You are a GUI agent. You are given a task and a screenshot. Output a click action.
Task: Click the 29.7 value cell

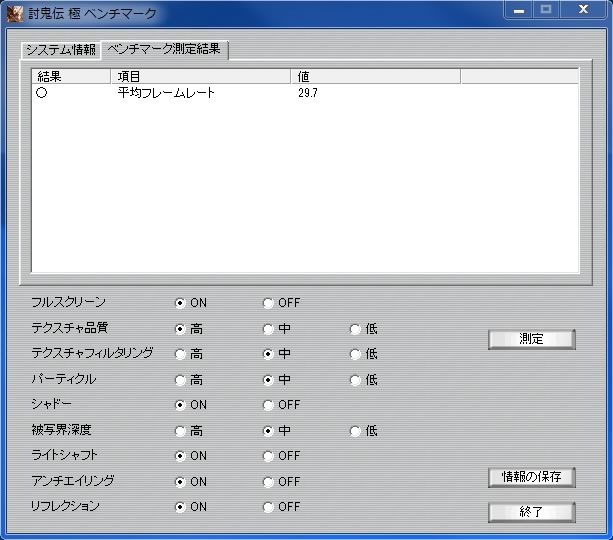click(x=308, y=93)
